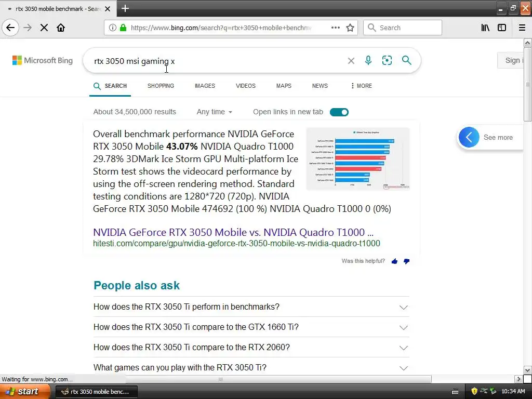Click the thumbs up feedback icon
532x399 pixels.
[394, 261]
